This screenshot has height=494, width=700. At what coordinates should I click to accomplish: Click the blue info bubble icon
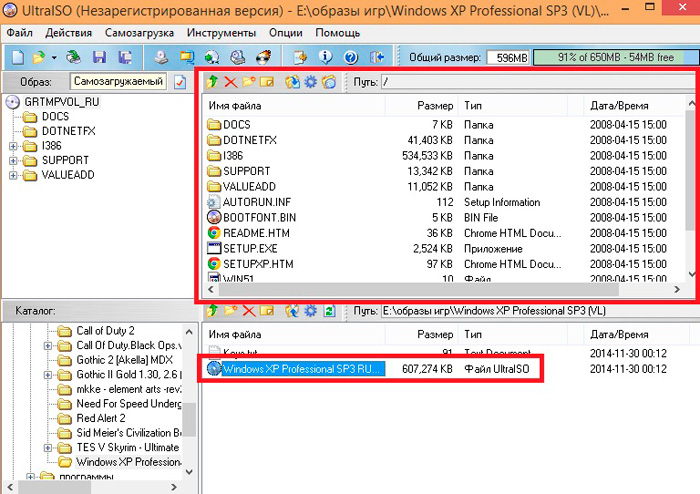click(325, 57)
